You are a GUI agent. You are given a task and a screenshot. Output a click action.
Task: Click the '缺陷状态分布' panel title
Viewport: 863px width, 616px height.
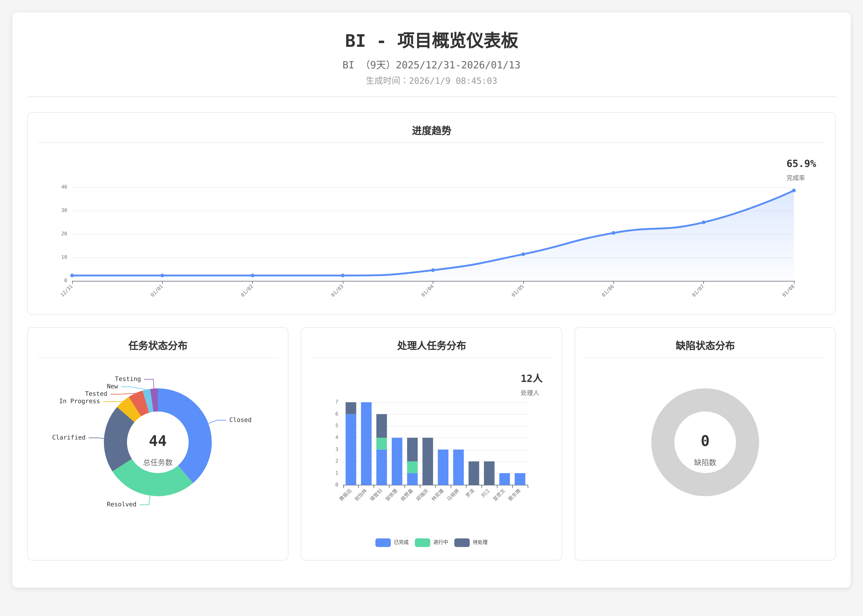pyautogui.click(x=705, y=346)
